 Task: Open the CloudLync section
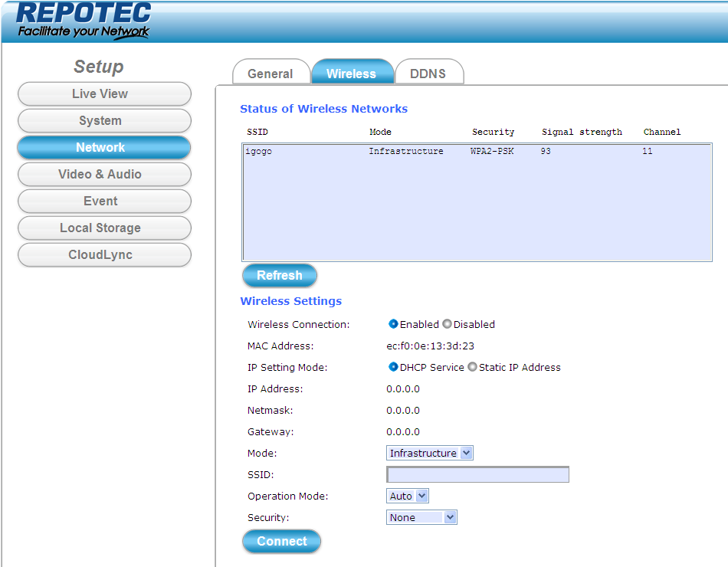click(104, 254)
